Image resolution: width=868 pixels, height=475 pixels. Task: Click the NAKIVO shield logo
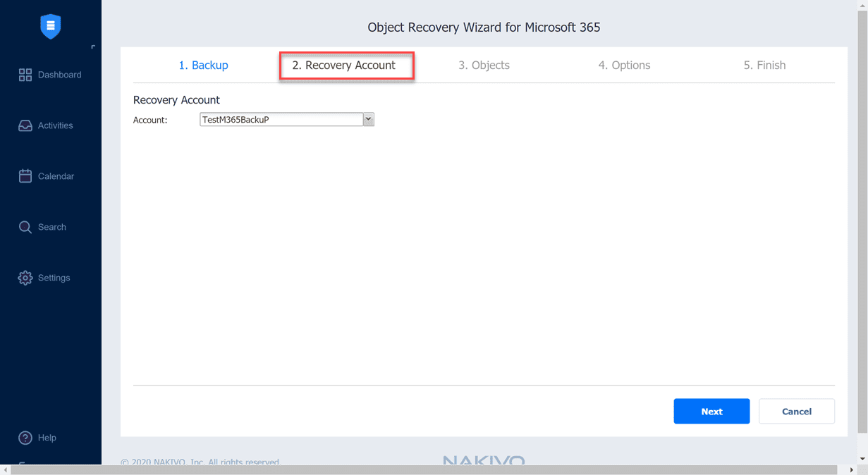click(50, 26)
